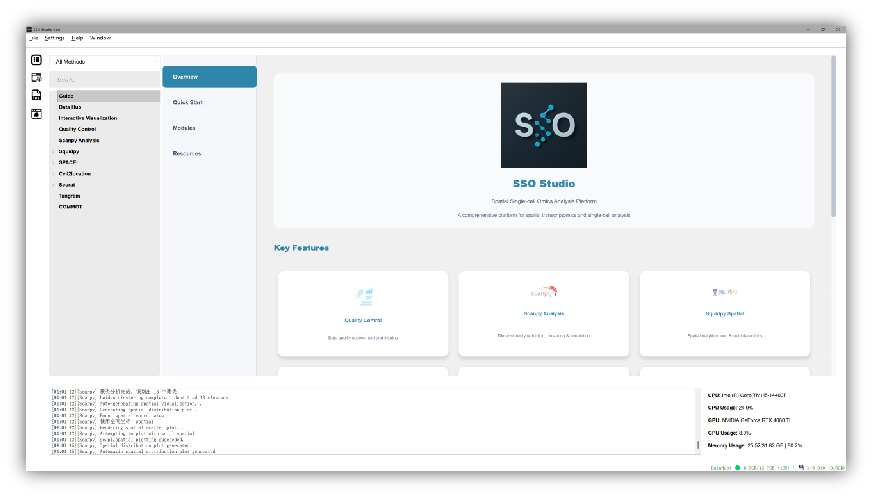Expand the Cell2location tree node
Screen dimensions: 873x499
point(54,174)
